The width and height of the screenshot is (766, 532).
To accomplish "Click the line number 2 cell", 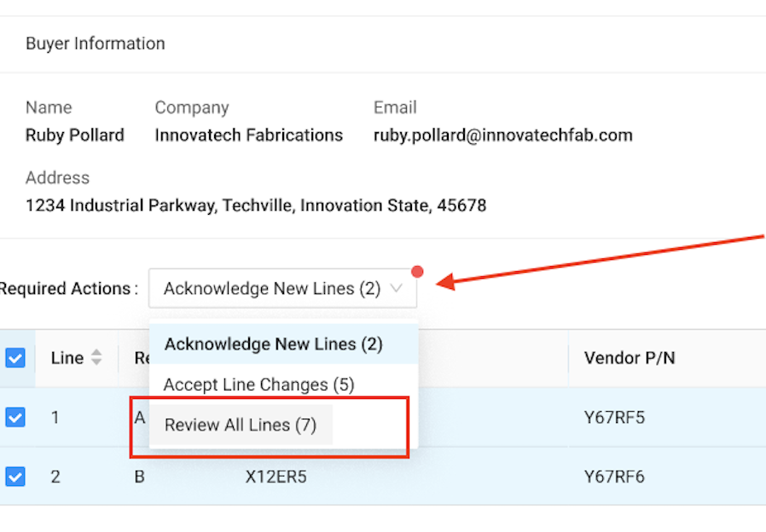I will pyautogui.click(x=55, y=477).
